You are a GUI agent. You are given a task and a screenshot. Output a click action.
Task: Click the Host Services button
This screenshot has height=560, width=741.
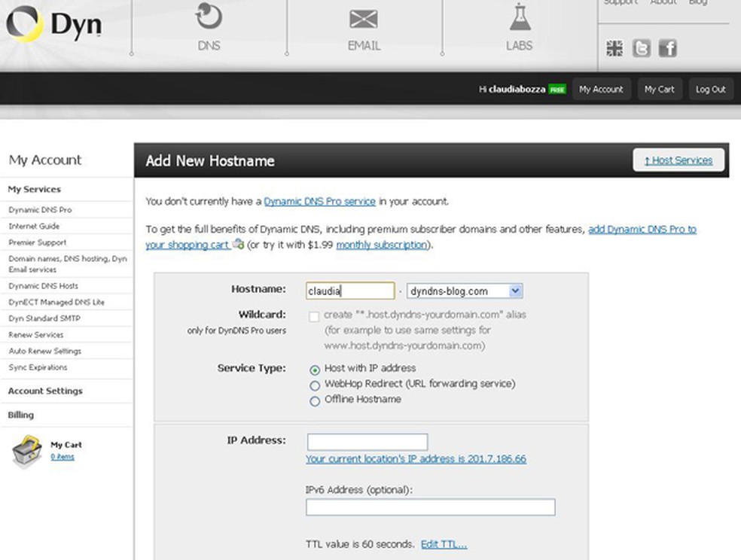click(x=678, y=160)
